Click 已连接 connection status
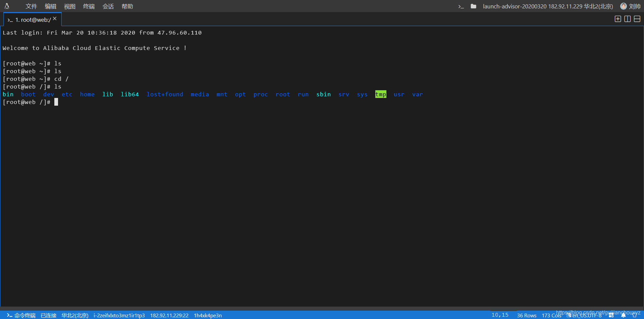 pyautogui.click(x=49, y=315)
